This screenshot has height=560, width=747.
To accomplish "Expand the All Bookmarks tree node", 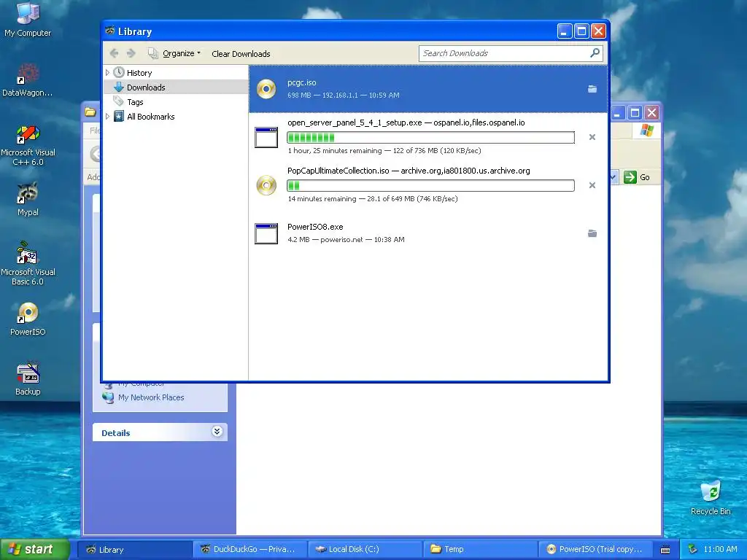I will pyautogui.click(x=108, y=116).
